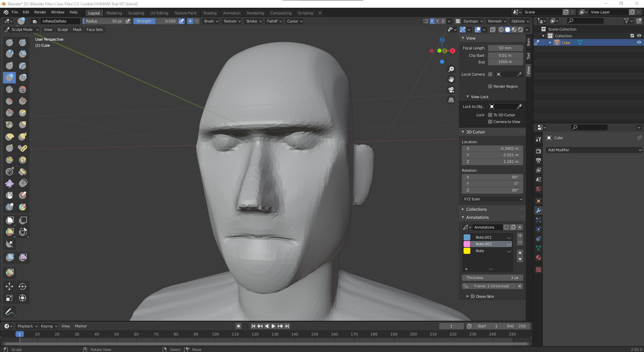This screenshot has width=644, height=352.
Task: Switch to the Sculpting workspace tab
Action: coord(136,13)
